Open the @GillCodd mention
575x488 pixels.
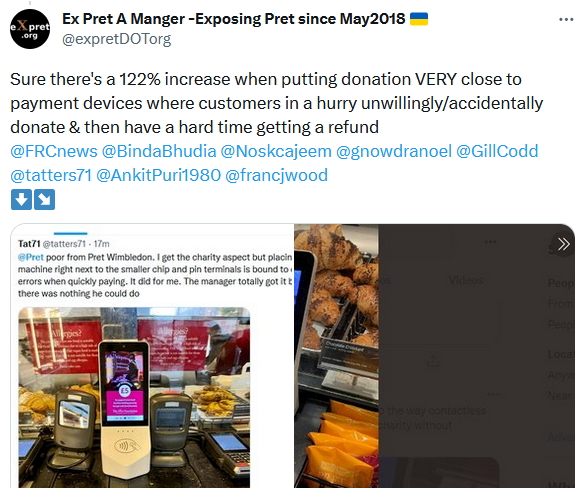497,151
